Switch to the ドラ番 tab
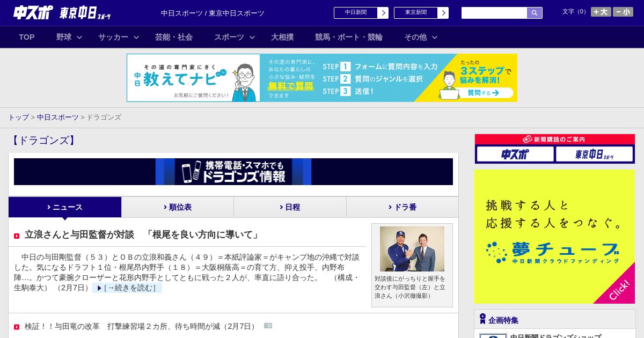Image resolution: width=644 pixels, height=338 pixels. point(402,207)
